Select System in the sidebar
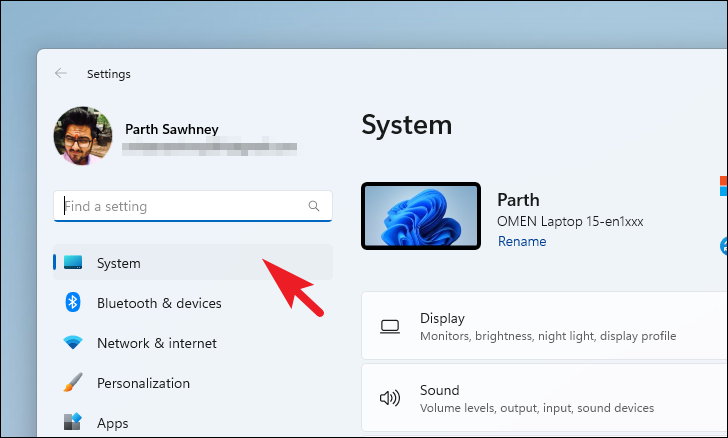Viewport: 728px width, 438px height. [x=193, y=262]
